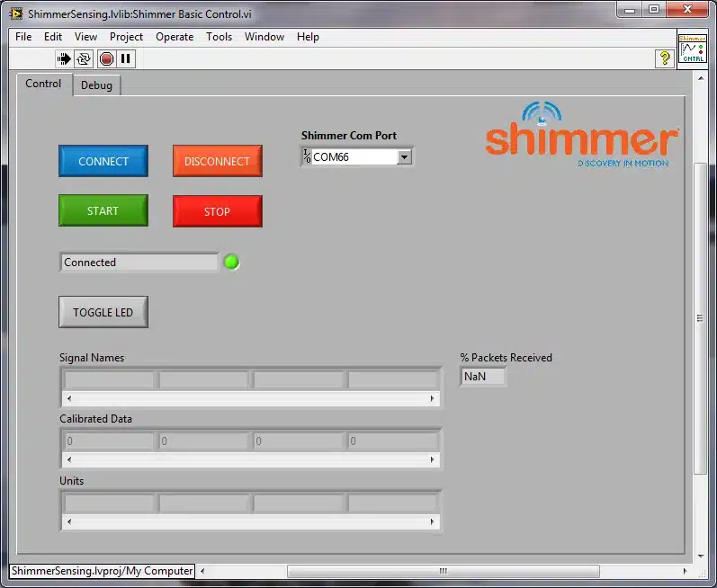Click the window horizontal scrollbar thumb
This screenshot has height=588, width=717.
coord(444,571)
